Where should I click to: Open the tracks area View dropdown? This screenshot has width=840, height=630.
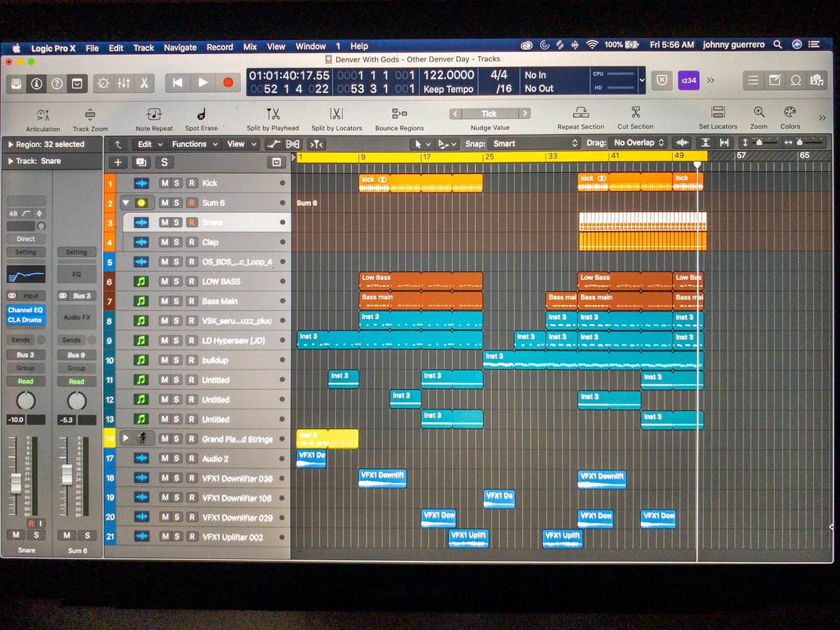(x=241, y=144)
